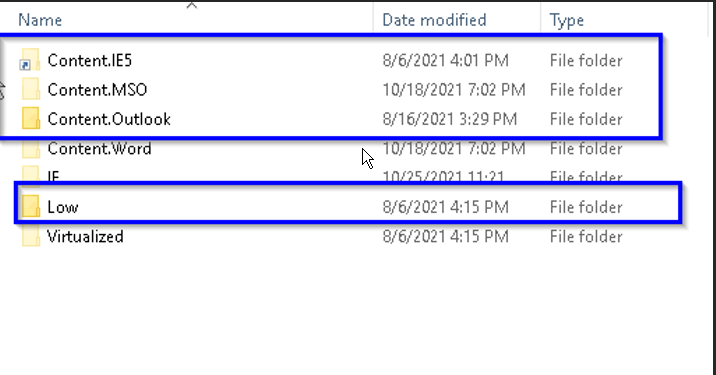This screenshot has height=375, width=716.
Task: Select the Content.Word folder icon
Action: pos(31,148)
